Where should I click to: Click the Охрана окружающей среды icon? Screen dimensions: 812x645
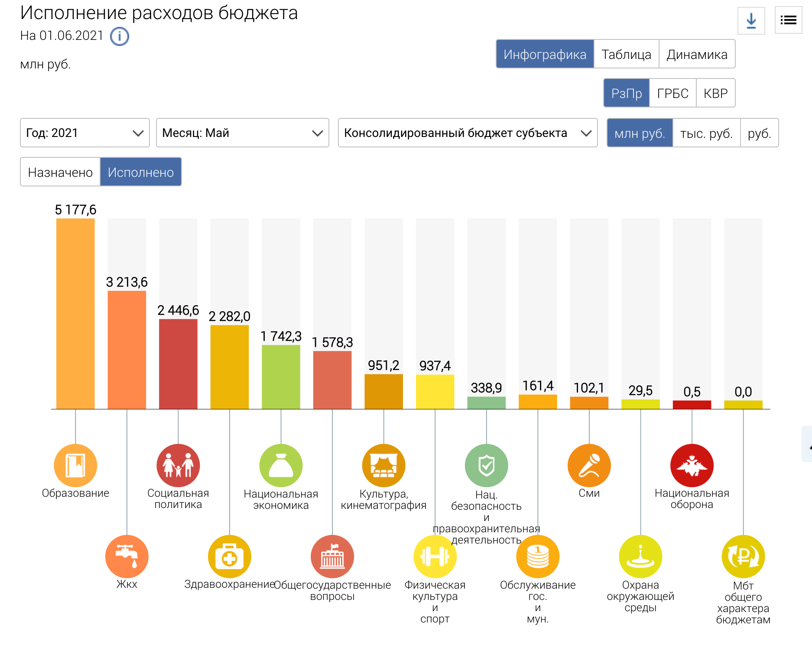640,557
